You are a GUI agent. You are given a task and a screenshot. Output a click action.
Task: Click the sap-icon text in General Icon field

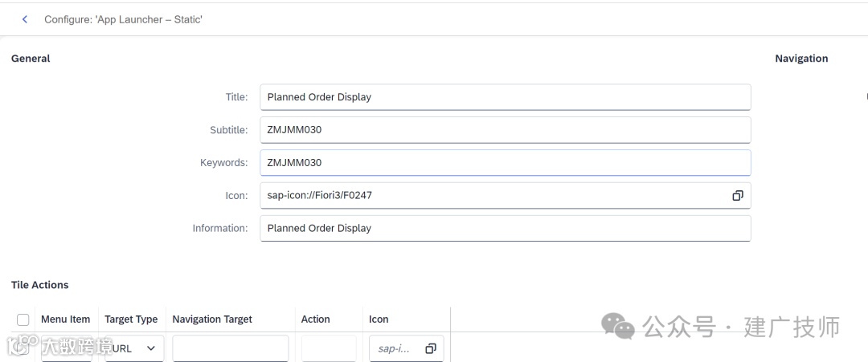point(320,195)
